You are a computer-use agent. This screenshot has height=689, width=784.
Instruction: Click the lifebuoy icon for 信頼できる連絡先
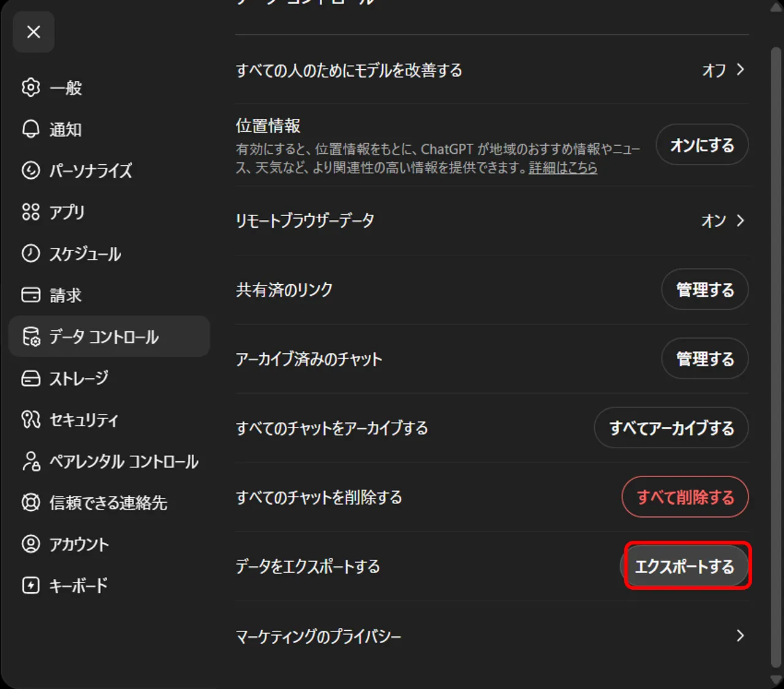(31, 502)
